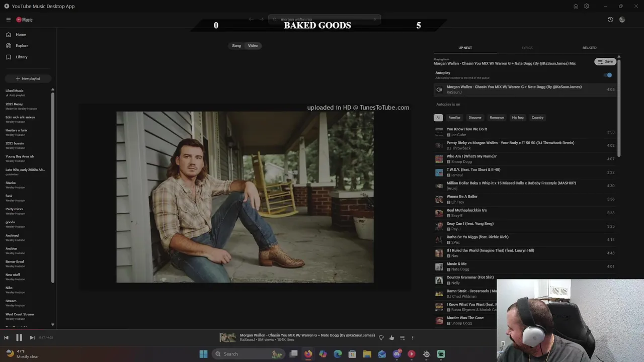644x362 pixels.
Task: Skip to the next track
Action: (x=32, y=338)
